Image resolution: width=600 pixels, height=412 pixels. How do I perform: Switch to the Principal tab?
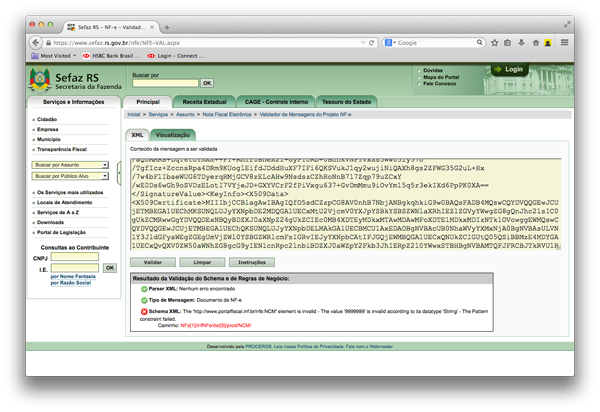148,102
